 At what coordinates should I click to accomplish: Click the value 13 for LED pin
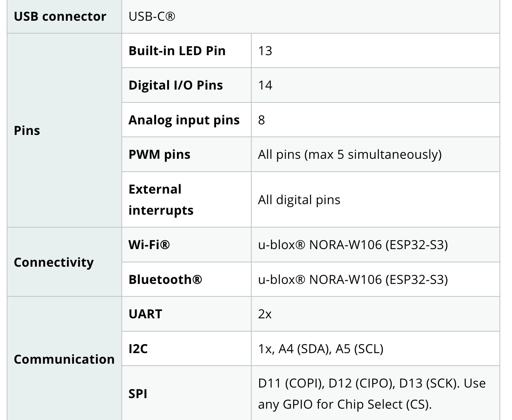coord(265,51)
